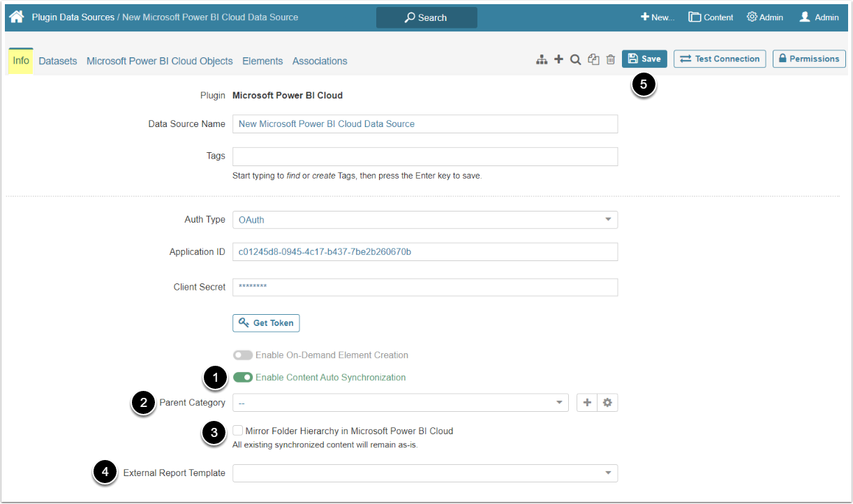Viewport: 853px width, 504px height.
Task: Switch to the Datasets tab
Action: [x=58, y=61]
